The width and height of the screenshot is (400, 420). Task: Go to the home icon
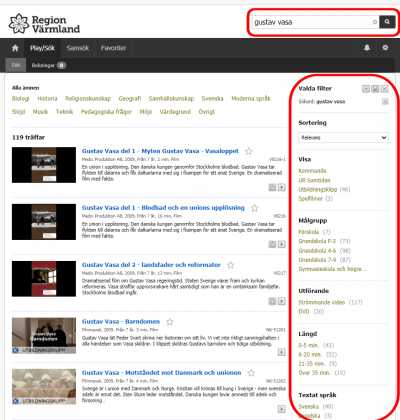pyautogui.click(x=15, y=48)
